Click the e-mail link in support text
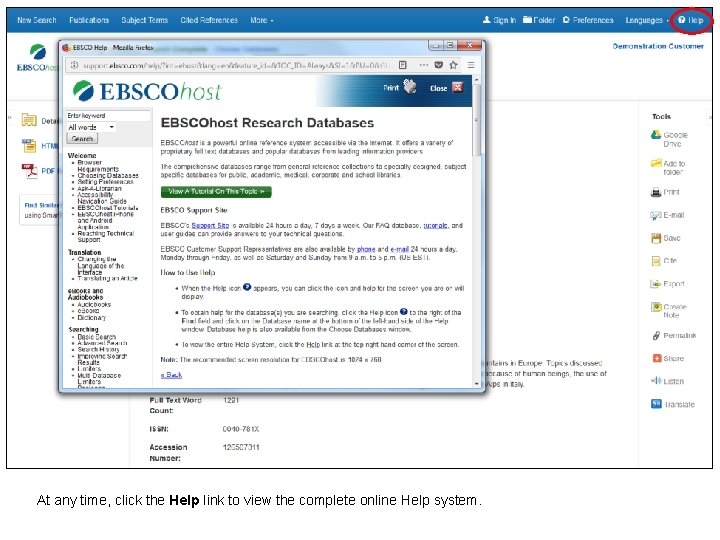 coord(399,249)
